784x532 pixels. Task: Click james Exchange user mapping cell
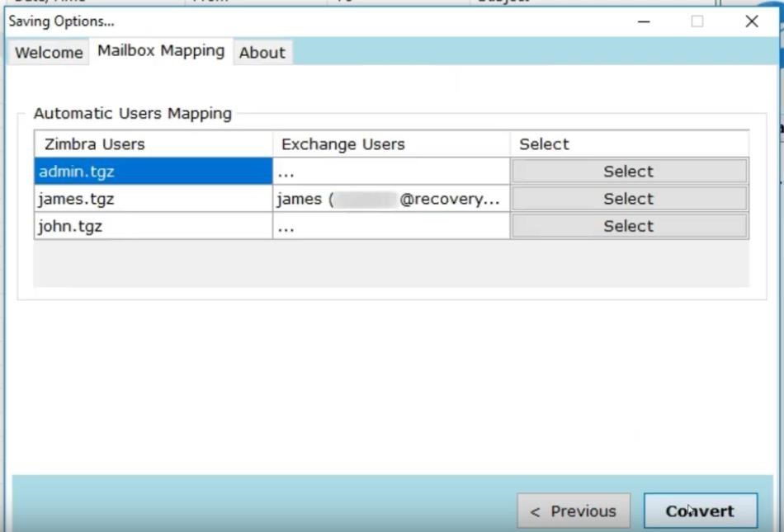[x=391, y=199]
